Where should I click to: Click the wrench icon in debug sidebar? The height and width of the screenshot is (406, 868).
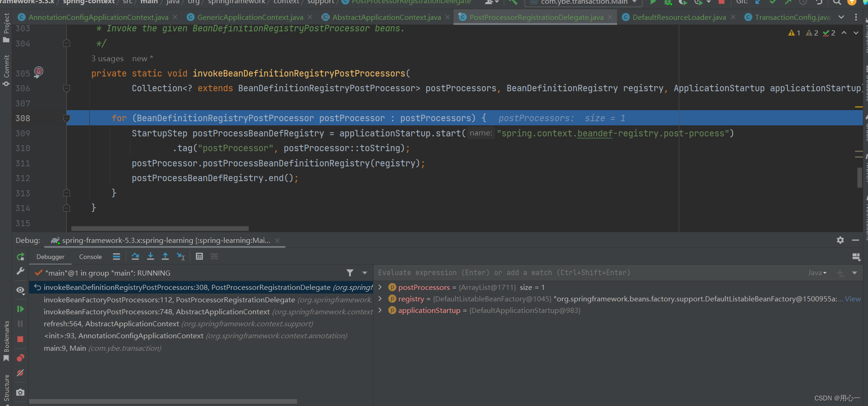click(20, 271)
